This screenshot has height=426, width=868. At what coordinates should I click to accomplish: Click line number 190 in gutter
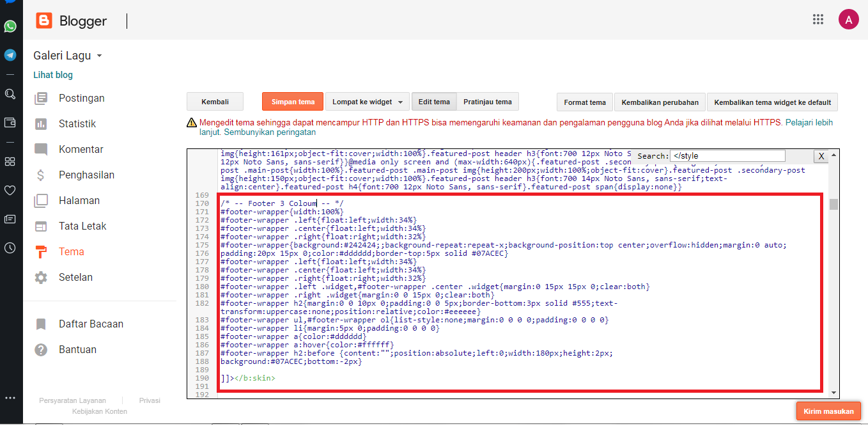click(203, 378)
